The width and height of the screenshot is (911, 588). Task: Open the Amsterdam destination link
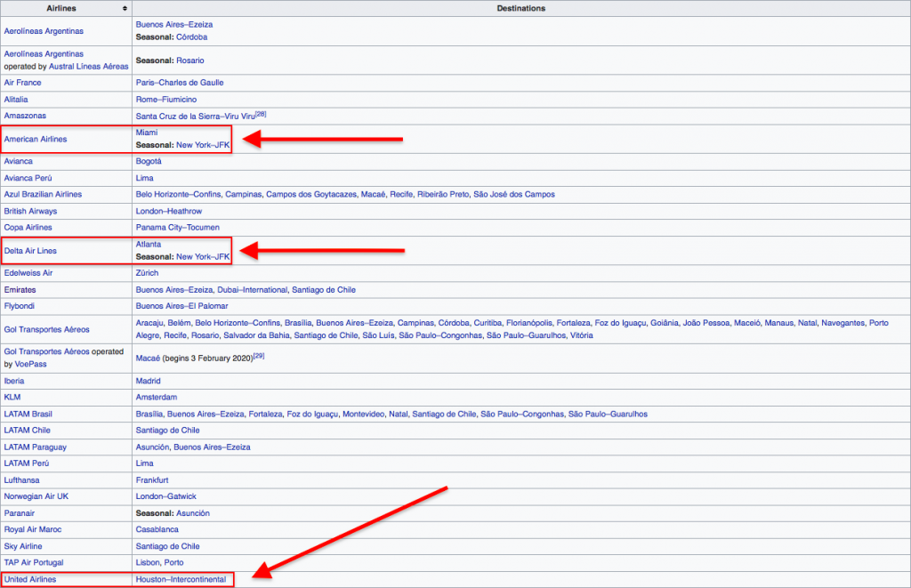[157, 397]
